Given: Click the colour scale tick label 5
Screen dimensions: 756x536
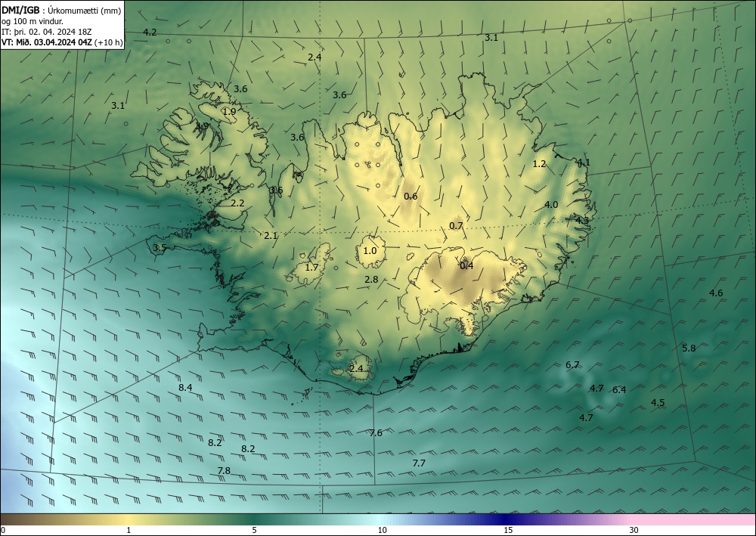Looking at the screenshot, I should (x=254, y=530).
